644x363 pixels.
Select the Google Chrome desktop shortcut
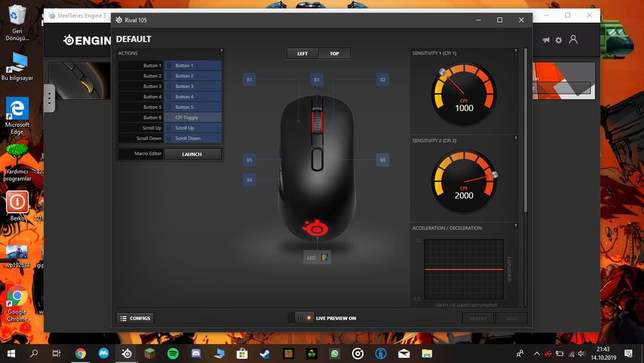point(17,304)
